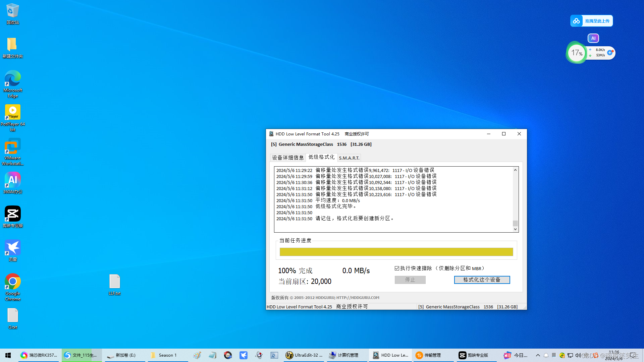Click the HDDGURU.COM copyright link text

[x=358, y=298]
